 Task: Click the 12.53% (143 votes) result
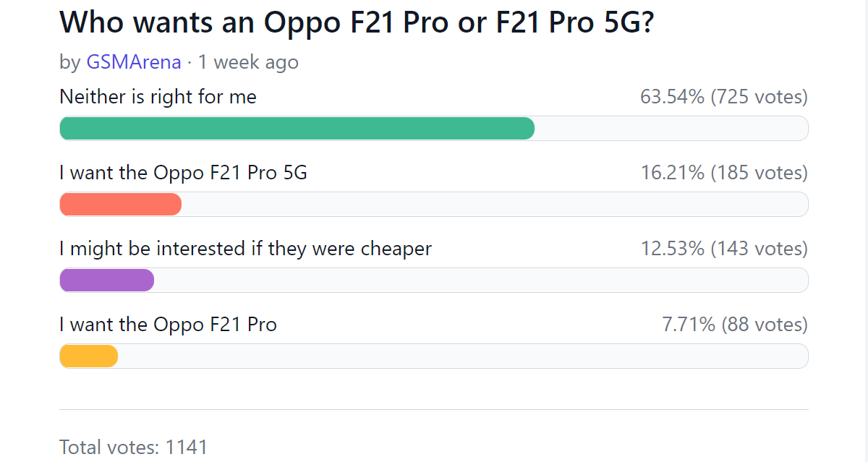[x=723, y=249]
